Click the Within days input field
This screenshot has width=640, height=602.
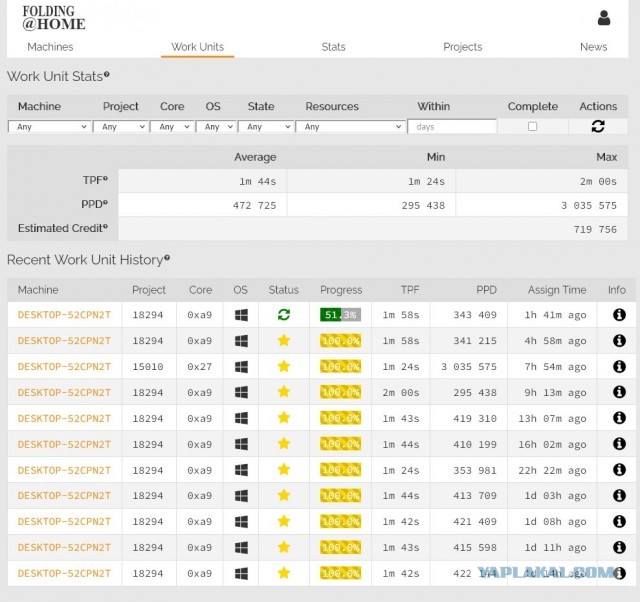click(x=452, y=127)
